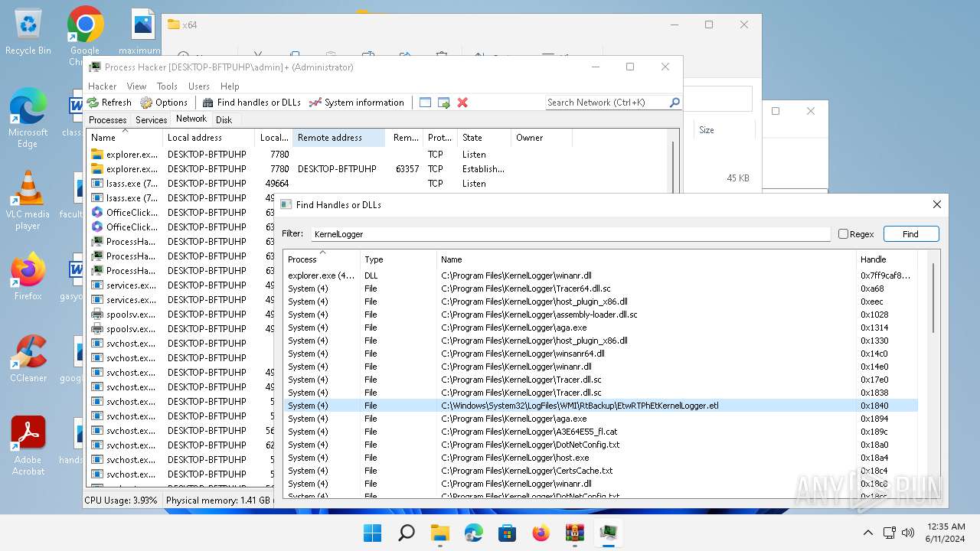980x551 pixels.
Task: Select the explorer.exe winanr.dll DLL row
Action: [x=600, y=275]
